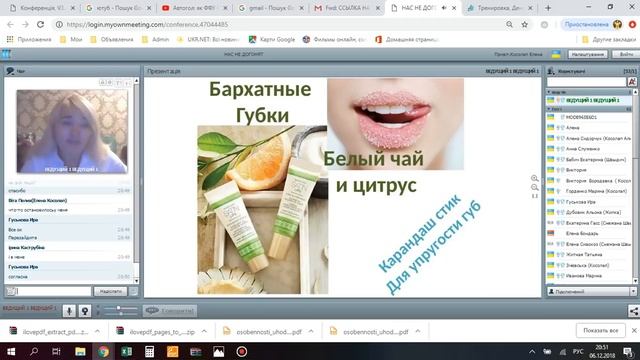The height and width of the screenshot is (360, 640).
Task: Go back with the browser back arrow
Action: point(10,24)
